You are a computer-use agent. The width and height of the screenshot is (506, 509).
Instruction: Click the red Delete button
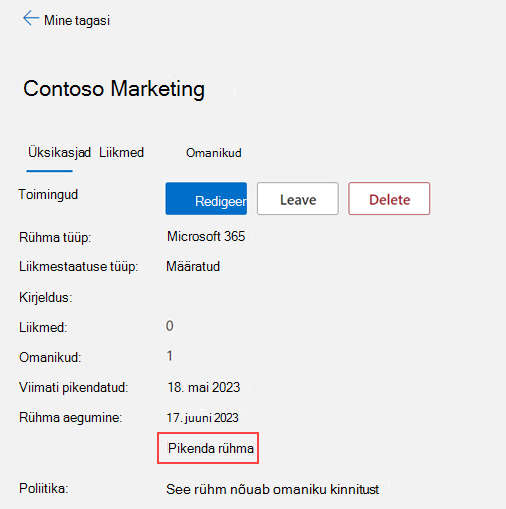click(x=389, y=199)
